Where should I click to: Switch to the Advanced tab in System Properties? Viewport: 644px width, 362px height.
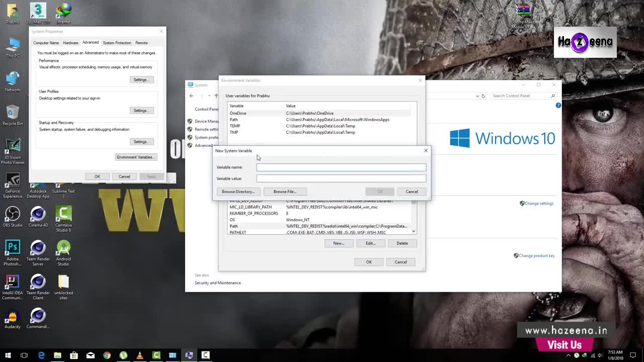[x=91, y=42]
